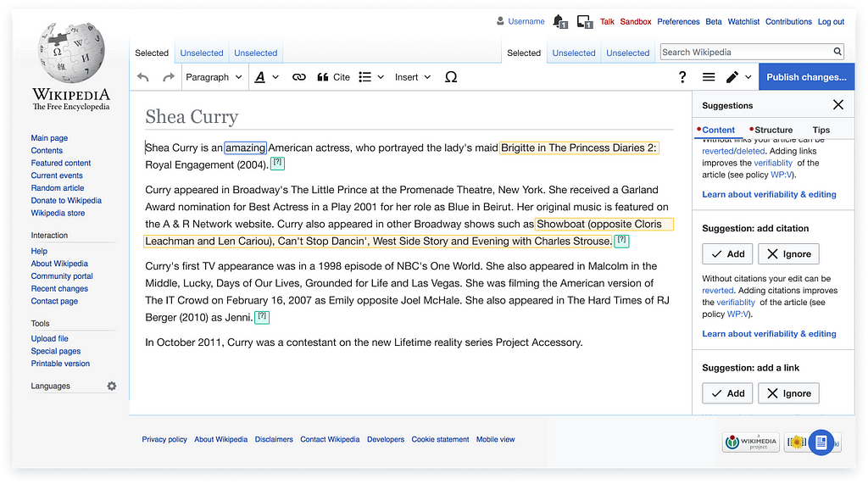Open the Sandbox link
The width and height of the screenshot is (868, 484).
point(636,21)
